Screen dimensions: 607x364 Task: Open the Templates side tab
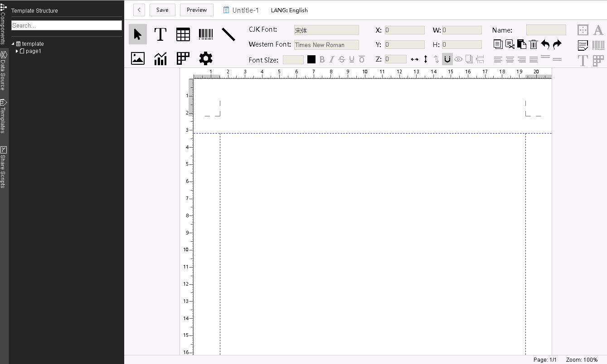(x=4, y=116)
